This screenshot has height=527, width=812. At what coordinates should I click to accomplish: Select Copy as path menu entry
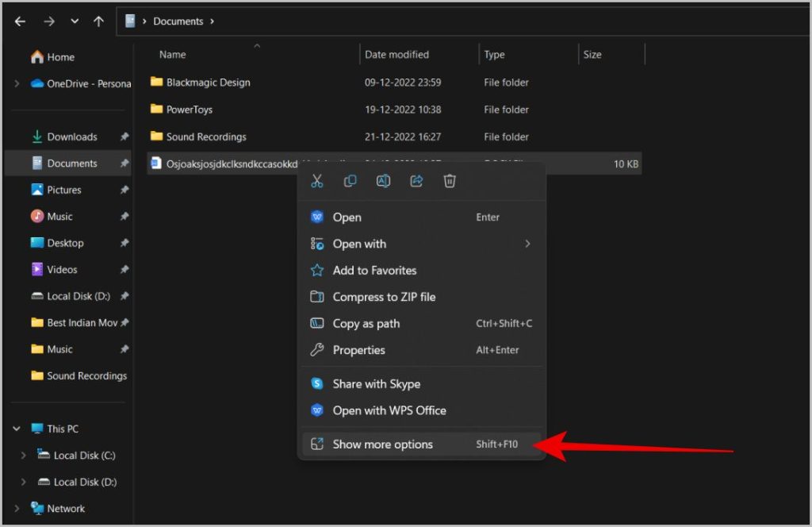(x=366, y=324)
